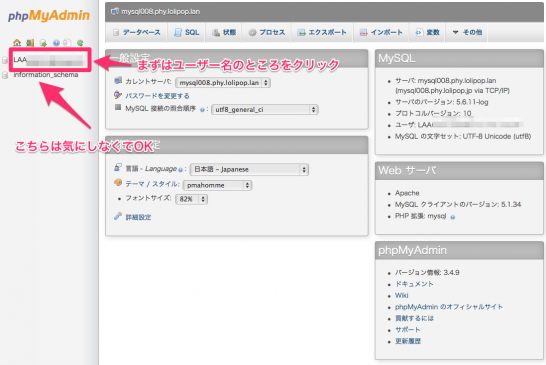Click the language icon beside 言語

click(x=118, y=168)
